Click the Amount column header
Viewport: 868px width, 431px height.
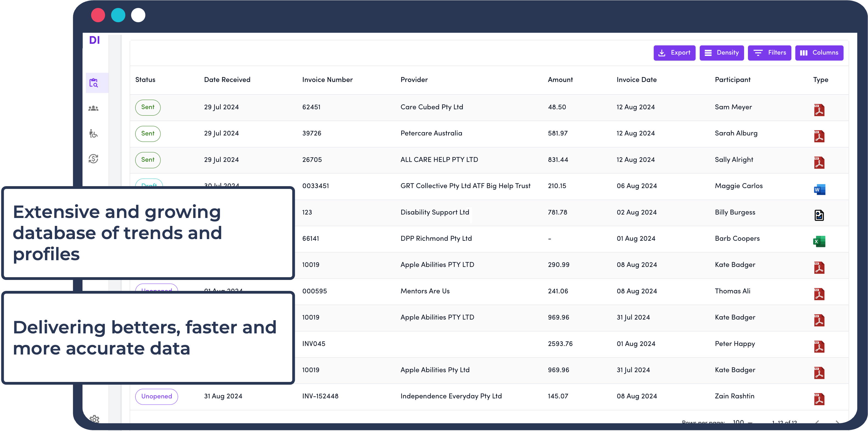point(560,79)
